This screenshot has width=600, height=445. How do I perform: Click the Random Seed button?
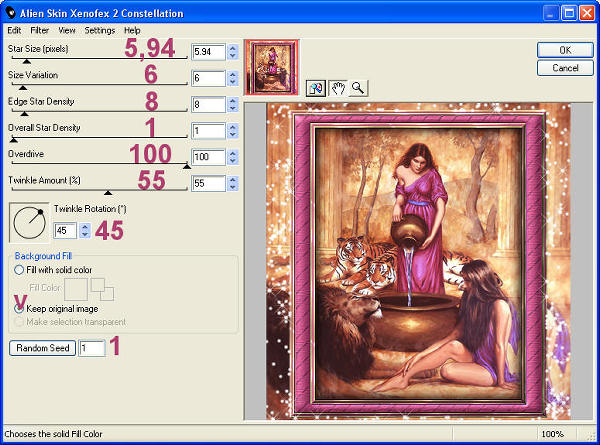click(x=42, y=348)
